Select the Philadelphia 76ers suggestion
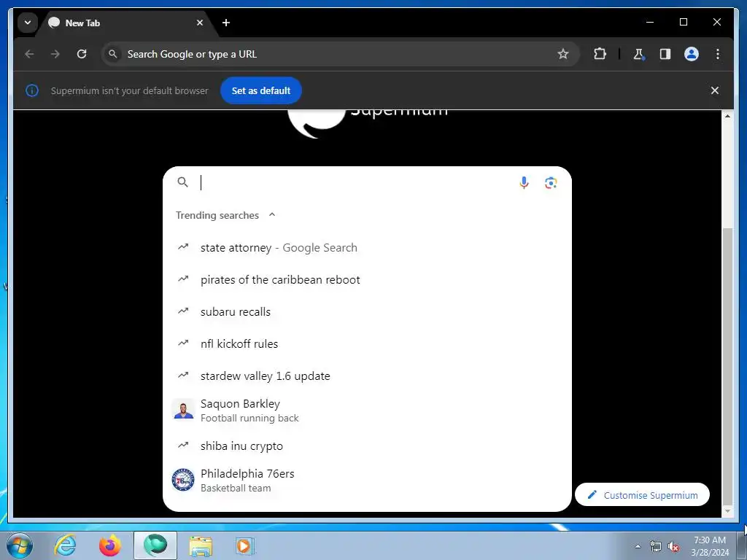747x560 pixels. (x=367, y=481)
